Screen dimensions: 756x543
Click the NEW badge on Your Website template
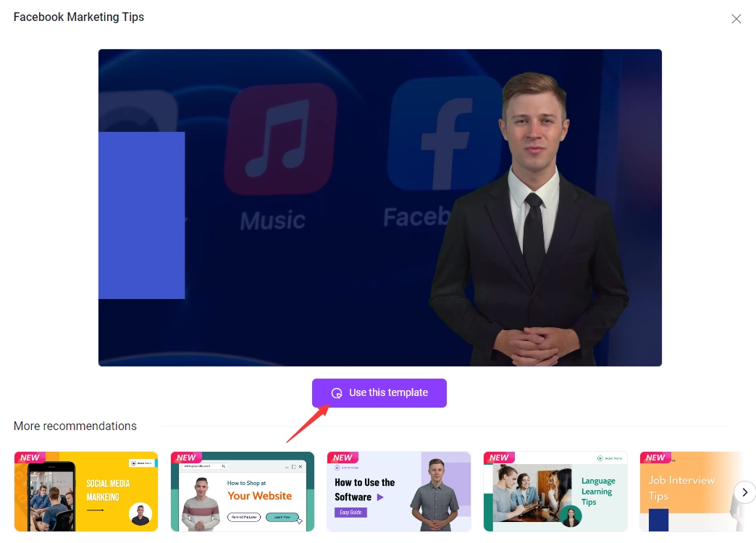(186, 457)
